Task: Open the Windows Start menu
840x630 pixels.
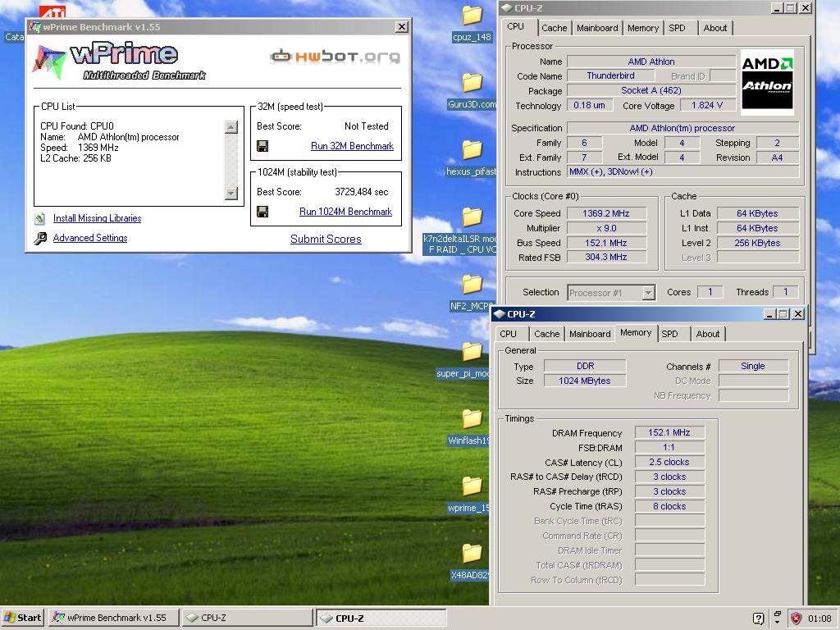Action: coord(22,618)
